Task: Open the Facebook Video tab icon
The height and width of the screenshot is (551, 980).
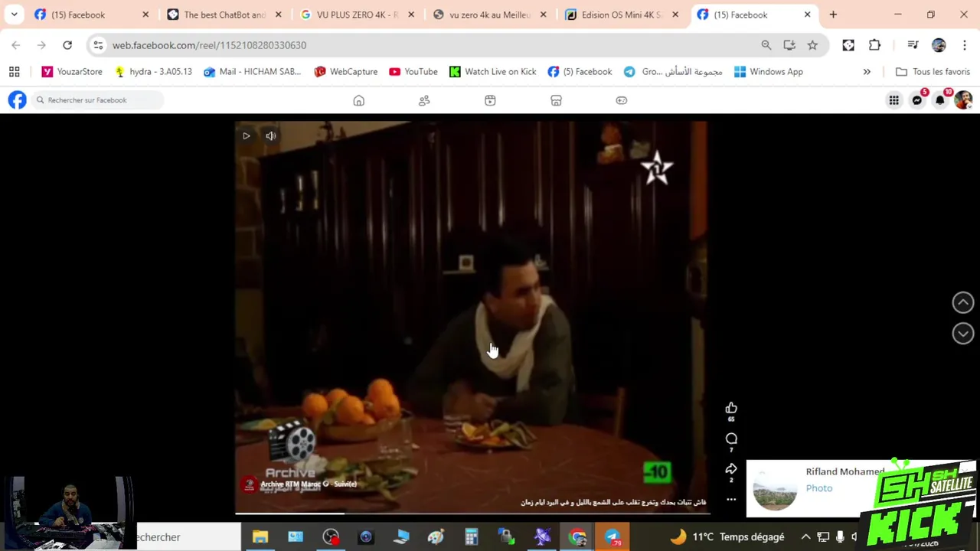Action: (490, 100)
